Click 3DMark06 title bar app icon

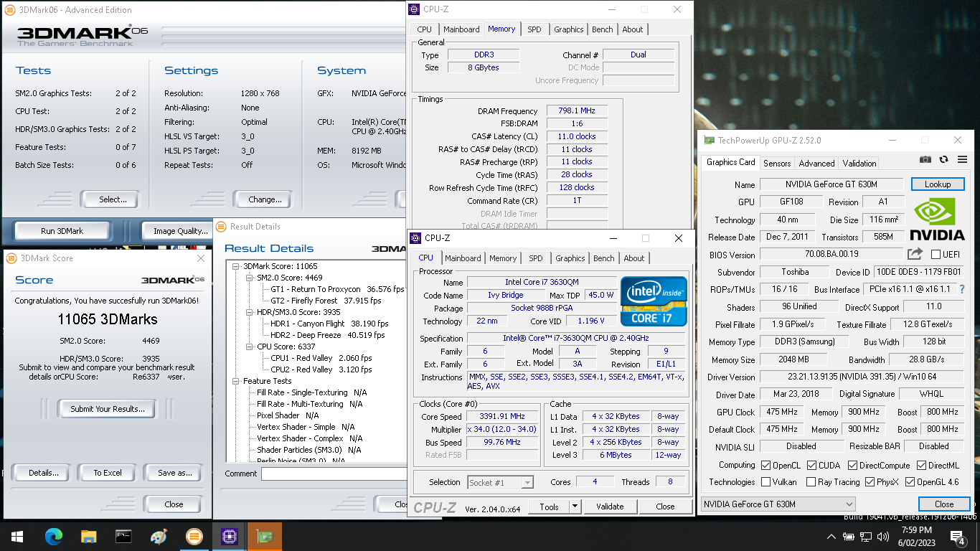click(11, 10)
